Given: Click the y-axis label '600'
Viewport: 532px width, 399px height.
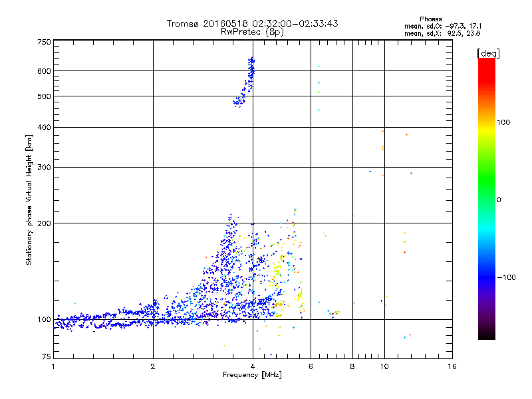Looking at the screenshot, I should coord(44,71).
